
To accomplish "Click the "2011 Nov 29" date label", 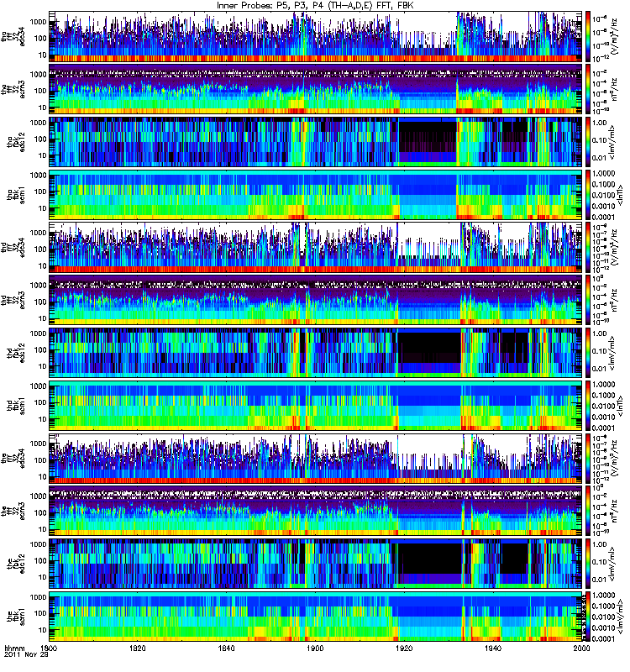I will point(26,655).
